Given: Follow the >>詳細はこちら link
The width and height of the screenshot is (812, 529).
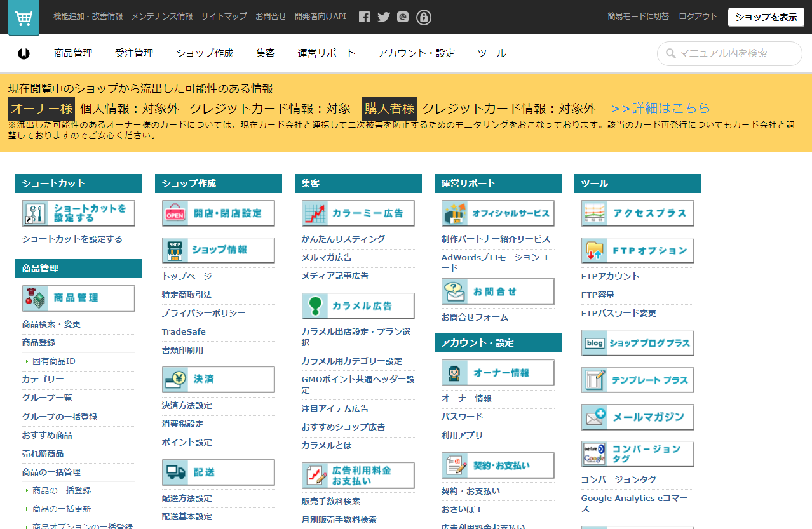Looking at the screenshot, I should 660,108.
